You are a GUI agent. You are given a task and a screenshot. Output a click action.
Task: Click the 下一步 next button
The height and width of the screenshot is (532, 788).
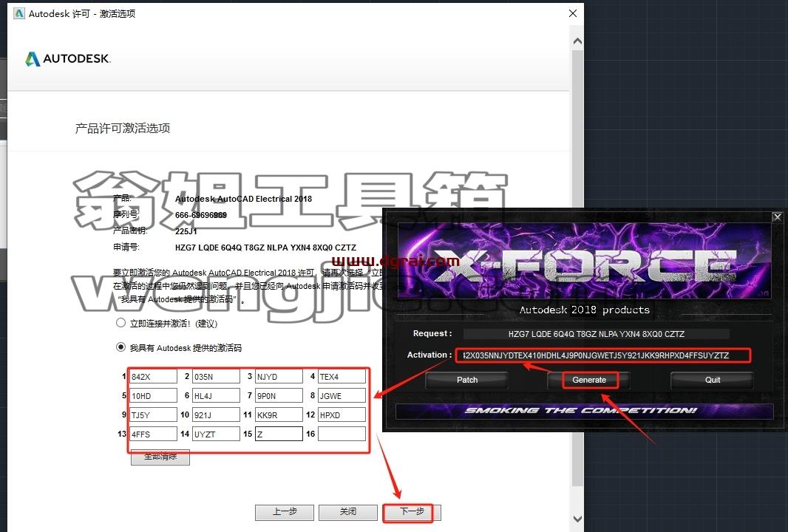click(x=412, y=512)
